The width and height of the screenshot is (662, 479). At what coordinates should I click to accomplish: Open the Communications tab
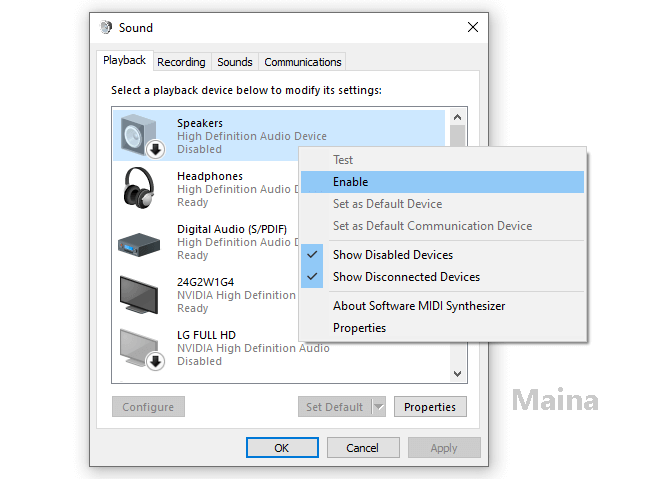303,62
